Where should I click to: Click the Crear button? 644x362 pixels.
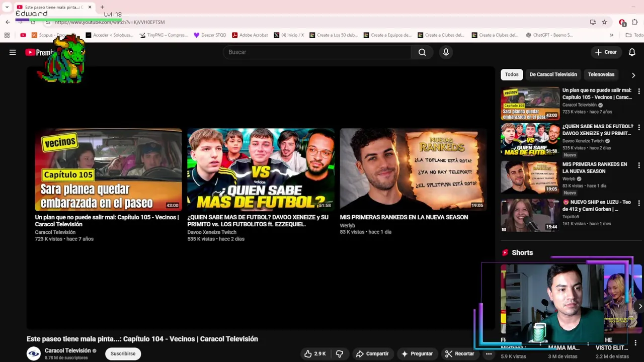(606, 52)
